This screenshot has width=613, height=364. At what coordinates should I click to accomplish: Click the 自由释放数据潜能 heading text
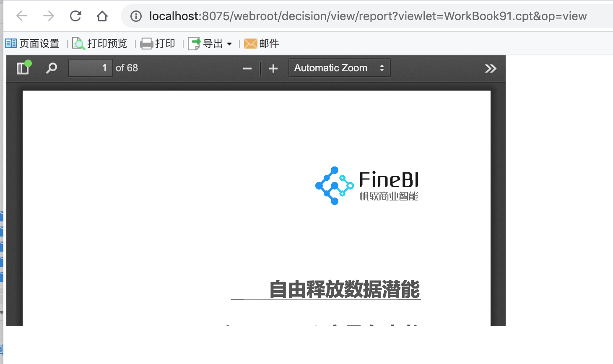tap(345, 289)
